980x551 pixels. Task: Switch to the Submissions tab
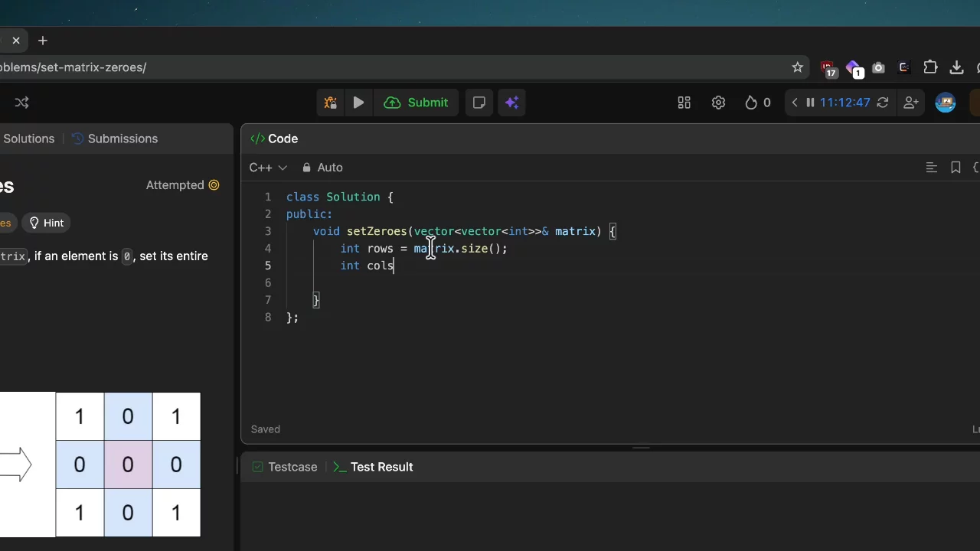[x=115, y=139]
